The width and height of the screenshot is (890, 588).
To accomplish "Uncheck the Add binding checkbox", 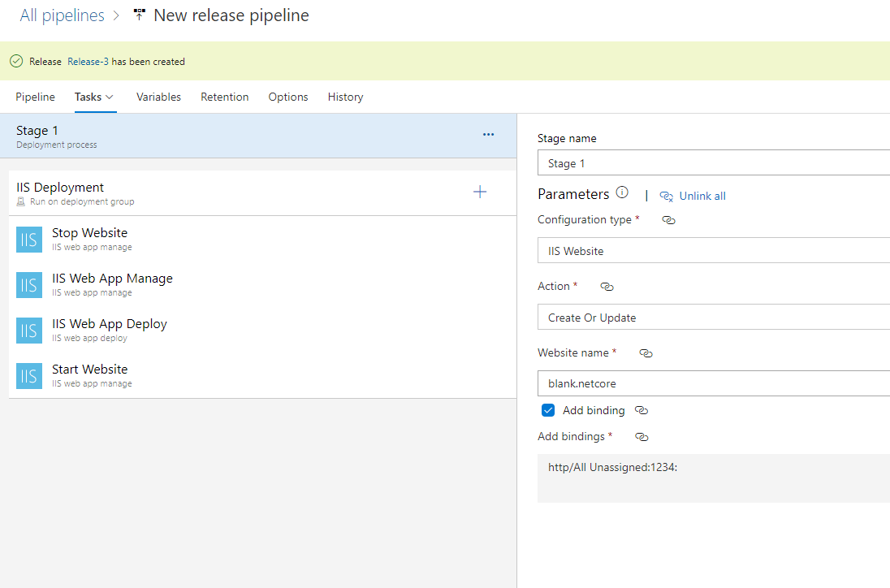I will pyautogui.click(x=548, y=410).
